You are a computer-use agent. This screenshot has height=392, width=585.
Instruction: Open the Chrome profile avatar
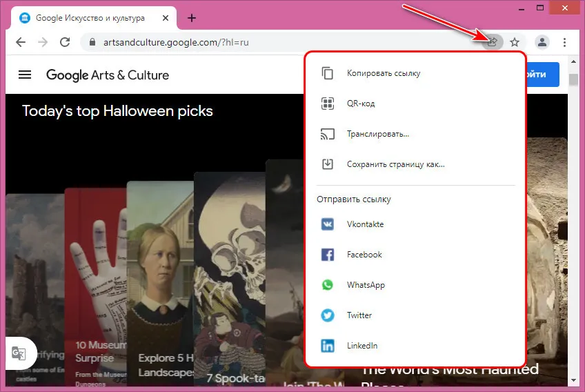click(x=542, y=42)
